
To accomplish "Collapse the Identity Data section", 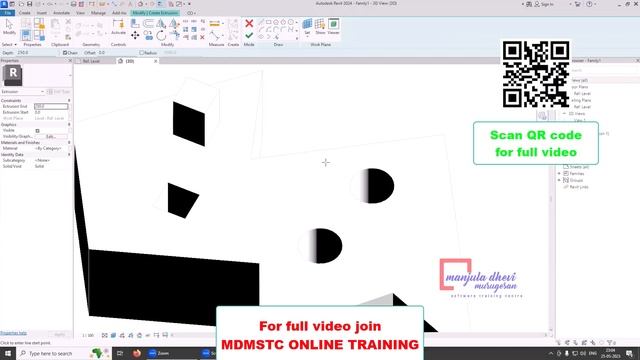I will [x=69, y=155].
